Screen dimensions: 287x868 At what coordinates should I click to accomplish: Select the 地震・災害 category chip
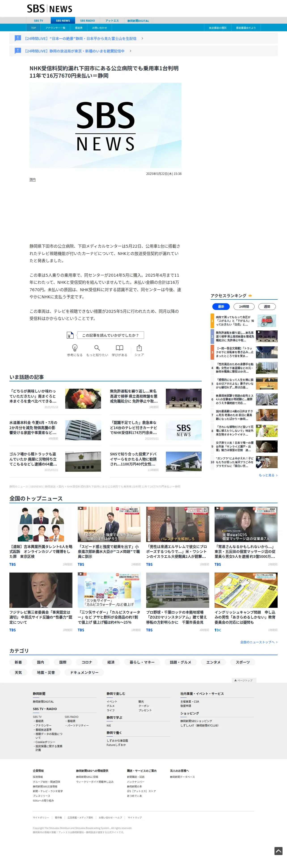(x=46, y=672)
